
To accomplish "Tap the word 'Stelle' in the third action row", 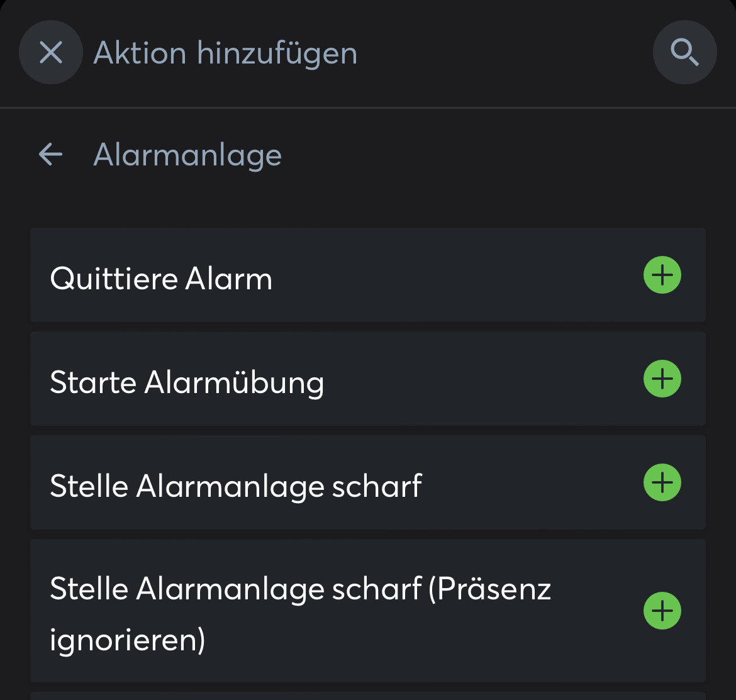I will (x=89, y=486).
